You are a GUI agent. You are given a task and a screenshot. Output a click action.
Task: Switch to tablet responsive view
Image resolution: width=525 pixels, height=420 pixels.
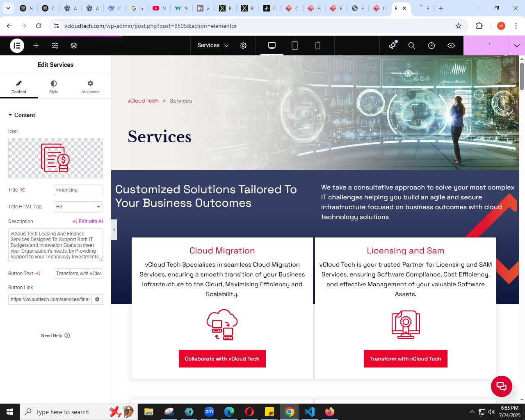pos(295,46)
